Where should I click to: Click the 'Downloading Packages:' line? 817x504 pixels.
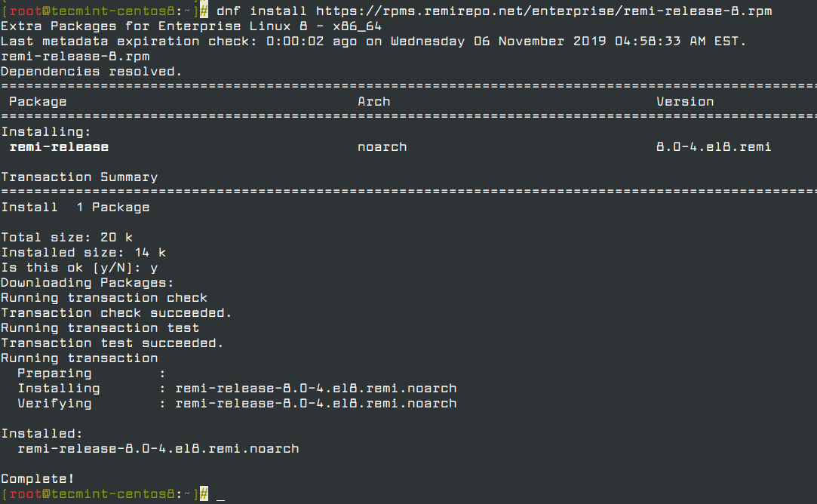click(87, 283)
